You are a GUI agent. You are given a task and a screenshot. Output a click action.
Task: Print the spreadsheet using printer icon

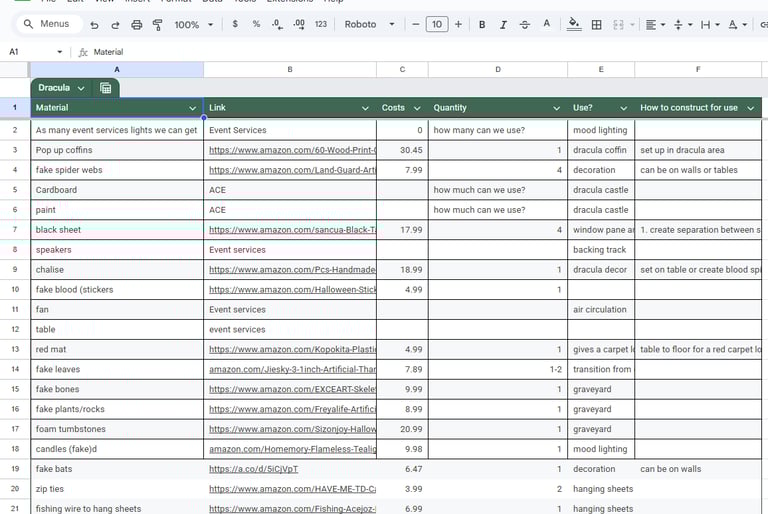(136, 25)
